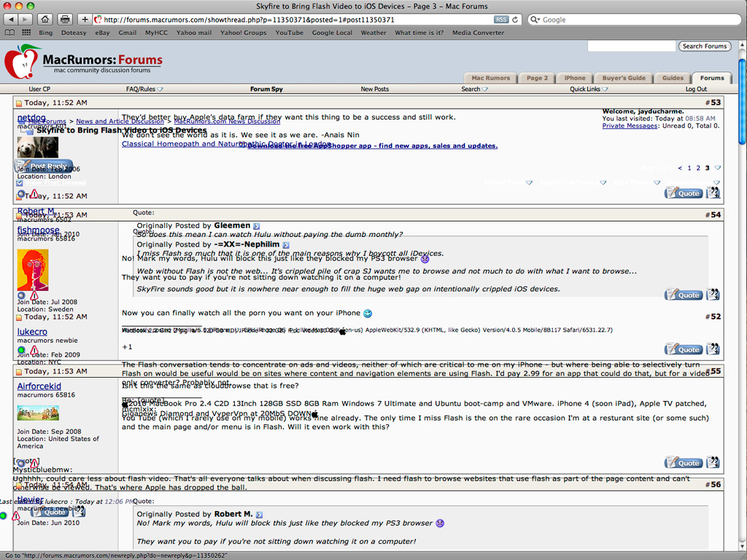The width and height of the screenshot is (747, 560).
Task: Add bookmark with the plus button
Action: point(85,20)
